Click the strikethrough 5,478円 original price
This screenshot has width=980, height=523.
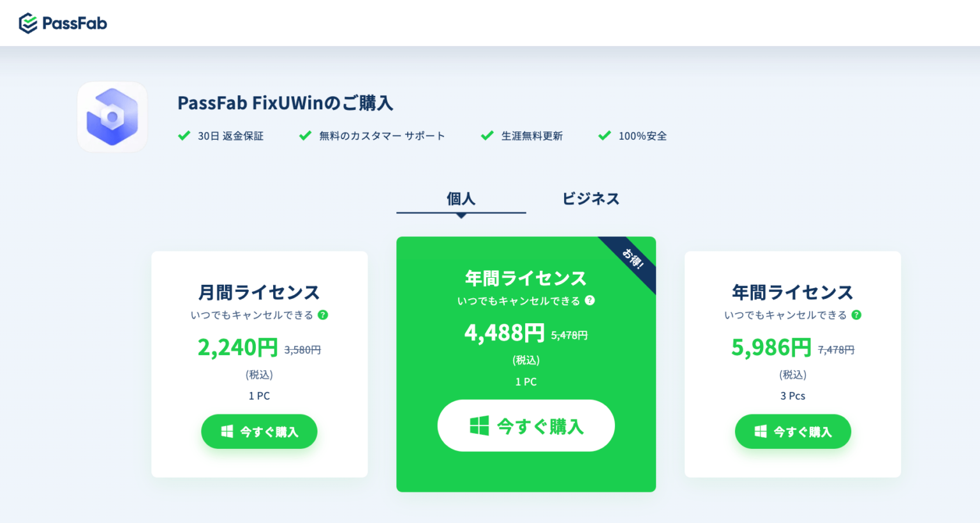click(570, 335)
